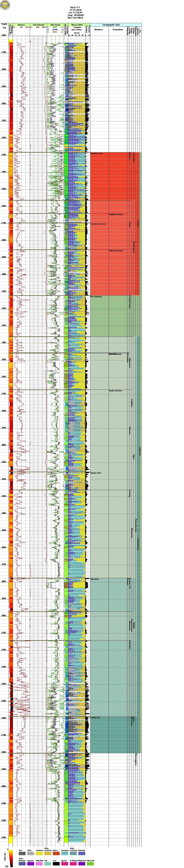Click the blue RHOB curve label
The width and height of the screenshot is (184, 868).
(55, 30)
